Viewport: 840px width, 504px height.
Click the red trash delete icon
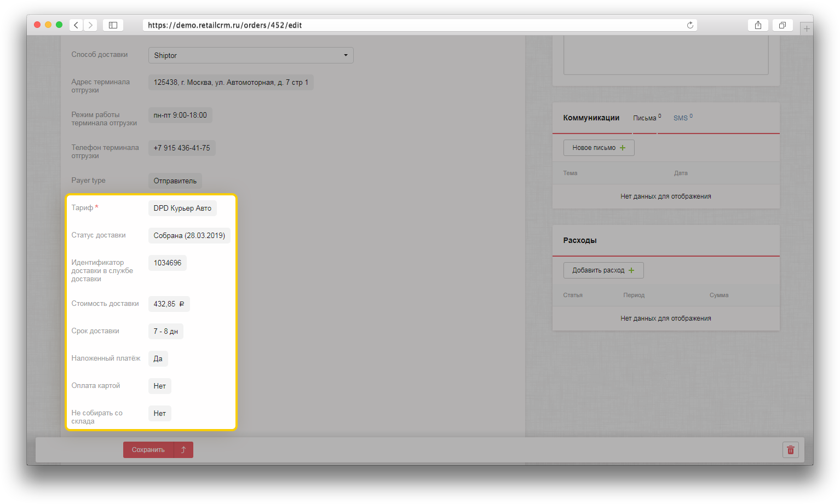pos(790,450)
